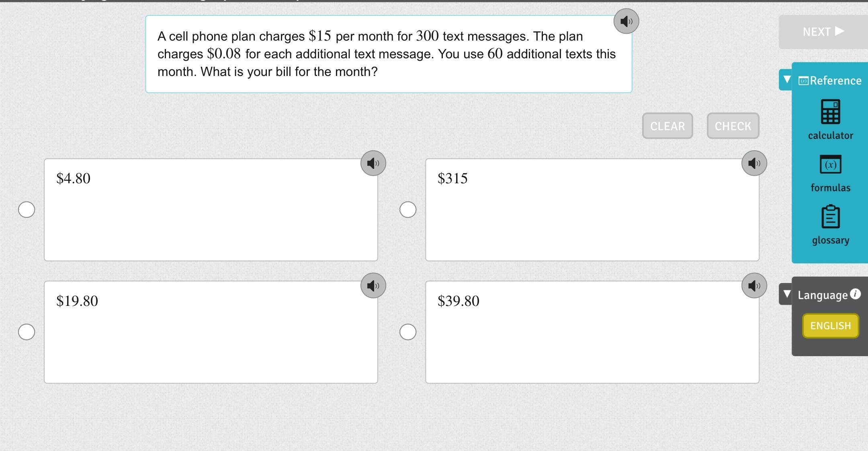Open the glossary
This screenshot has height=451, width=868.
tap(830, 225)
